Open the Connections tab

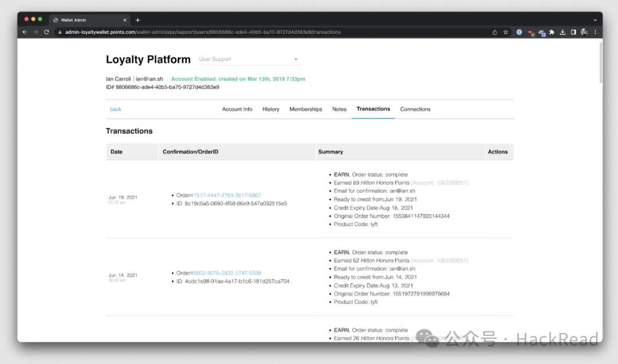(415, 109)
